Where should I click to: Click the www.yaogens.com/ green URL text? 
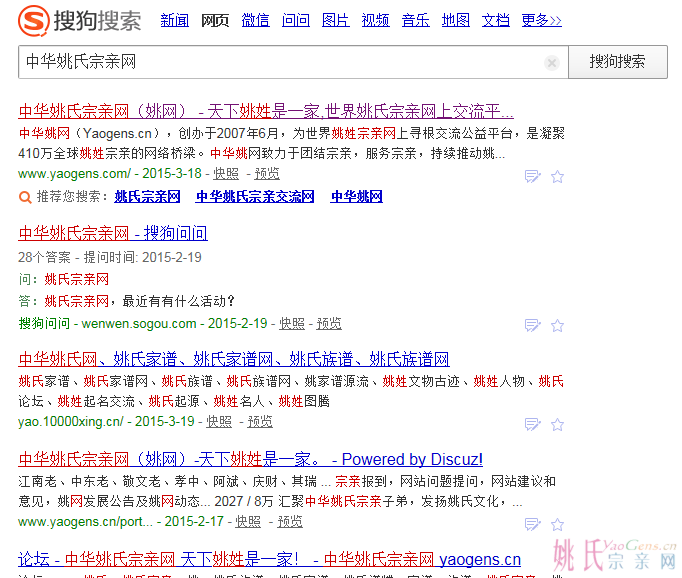(x=74, y=174)
